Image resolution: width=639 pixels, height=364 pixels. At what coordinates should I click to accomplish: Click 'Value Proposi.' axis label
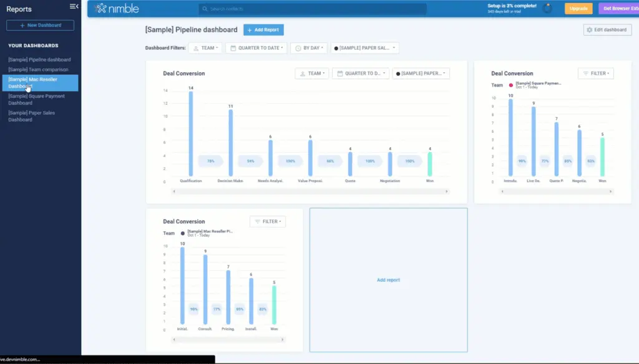310,181
